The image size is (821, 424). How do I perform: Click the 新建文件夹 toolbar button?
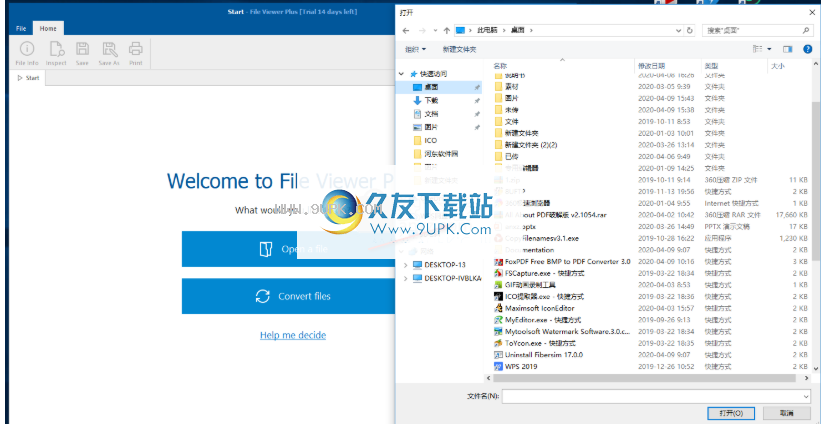(459, 49)
